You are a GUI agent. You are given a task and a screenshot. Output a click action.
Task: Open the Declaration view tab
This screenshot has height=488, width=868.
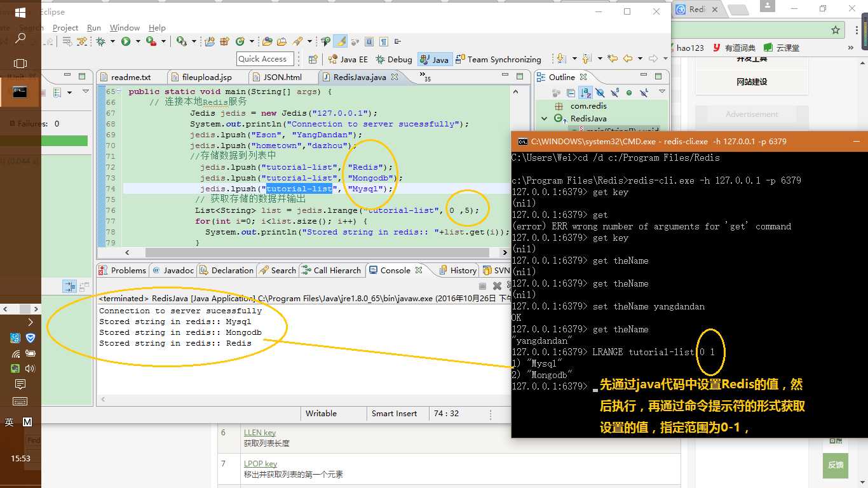coord(226,270)
